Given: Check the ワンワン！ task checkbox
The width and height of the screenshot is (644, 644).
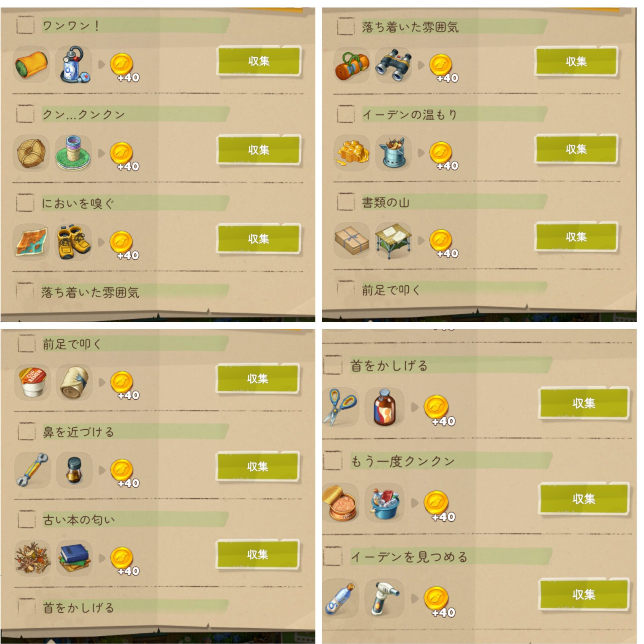Looking at the screenshot, I should pyautogui.click(x=25, y=25).
